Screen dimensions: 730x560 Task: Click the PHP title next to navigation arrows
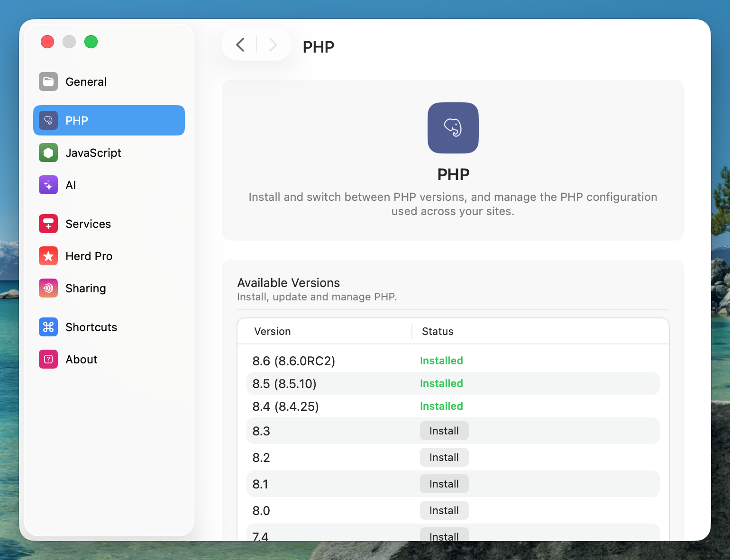319,47
